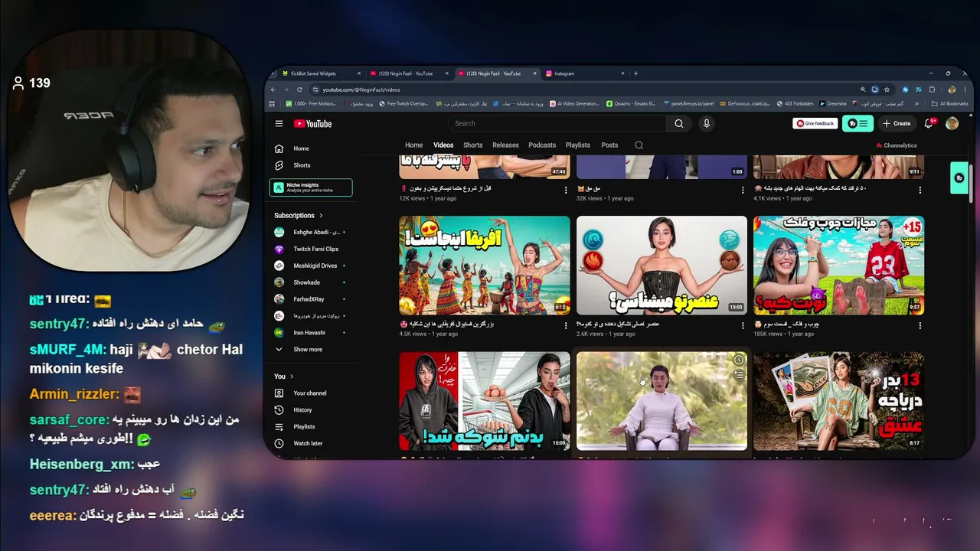Click the Create button
The image size is (980, 551).
[x=897, y=123]
